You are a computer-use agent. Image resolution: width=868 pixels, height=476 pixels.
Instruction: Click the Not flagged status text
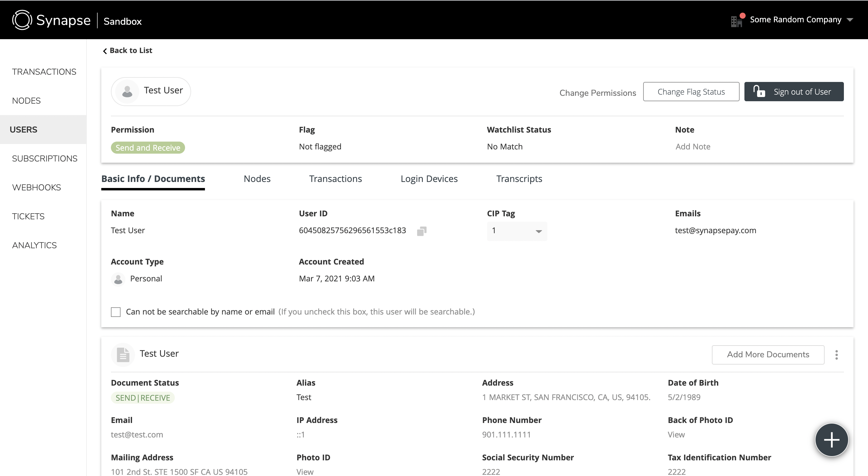pyautogui.click(x=320, y=146)
